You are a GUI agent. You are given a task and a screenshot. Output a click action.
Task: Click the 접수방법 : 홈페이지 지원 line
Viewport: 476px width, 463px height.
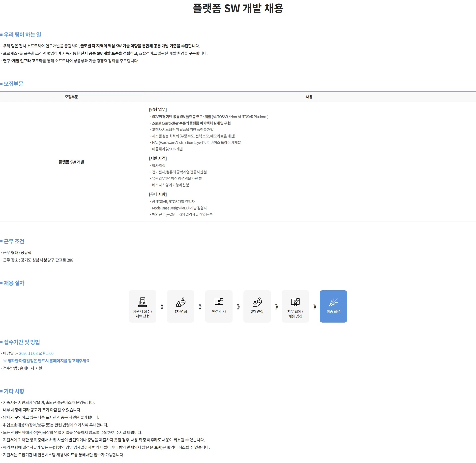[22, 368]
